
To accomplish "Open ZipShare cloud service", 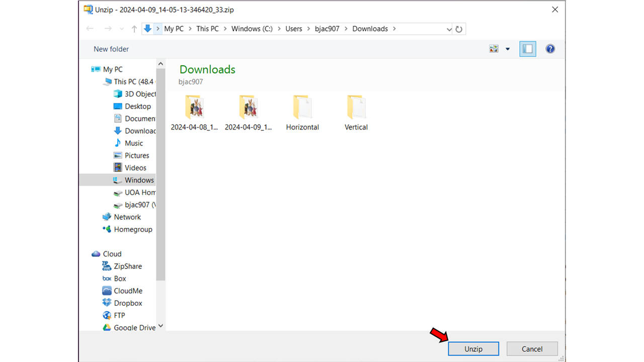I will [122, 266].
